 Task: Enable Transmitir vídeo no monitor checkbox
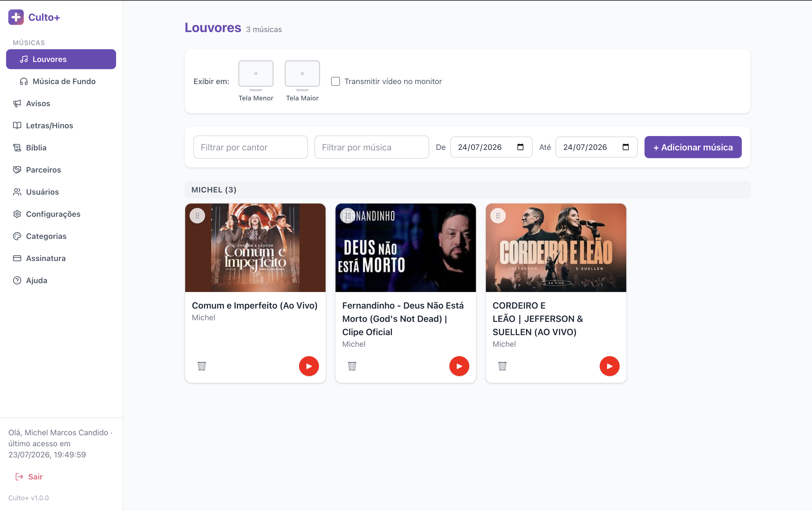336,81
